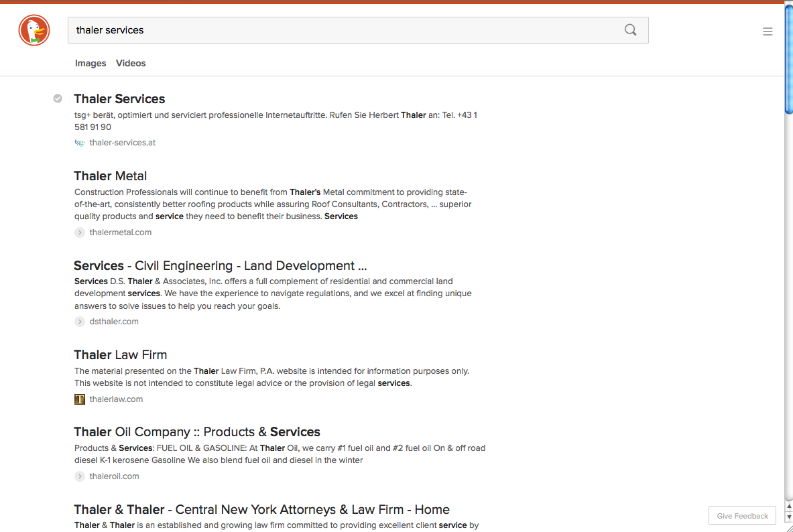
Task: Click the thalerlaw.com domain link
Action: 116,399
